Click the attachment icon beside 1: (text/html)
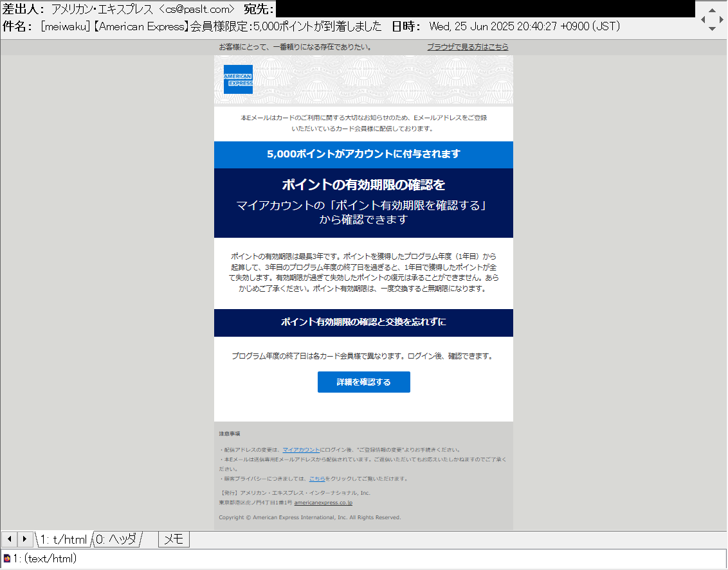This screenshot has height=570, width=728. [7, 558]
